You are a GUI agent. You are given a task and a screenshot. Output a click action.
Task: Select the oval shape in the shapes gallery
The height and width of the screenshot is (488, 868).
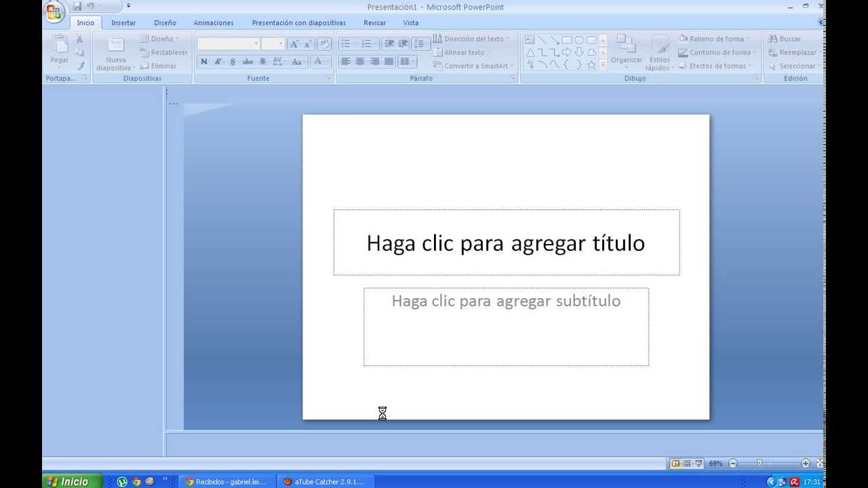pyautogui.click(x=579, y=40)
